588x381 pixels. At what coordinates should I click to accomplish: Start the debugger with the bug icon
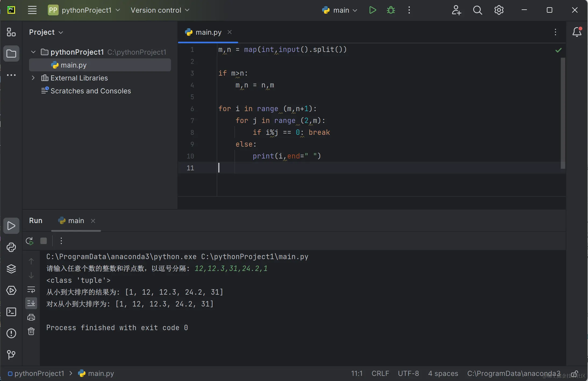point(391,10)
